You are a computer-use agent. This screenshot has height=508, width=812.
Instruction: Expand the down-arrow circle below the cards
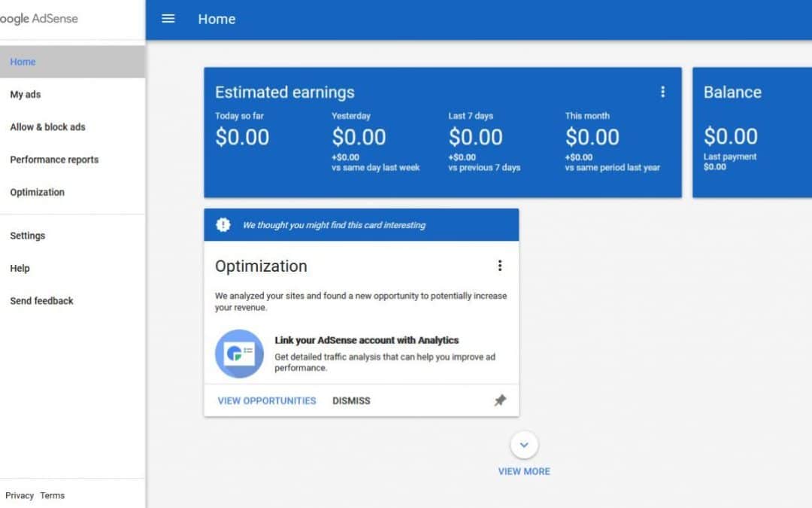pyautogui.click(x=524, y=445)
